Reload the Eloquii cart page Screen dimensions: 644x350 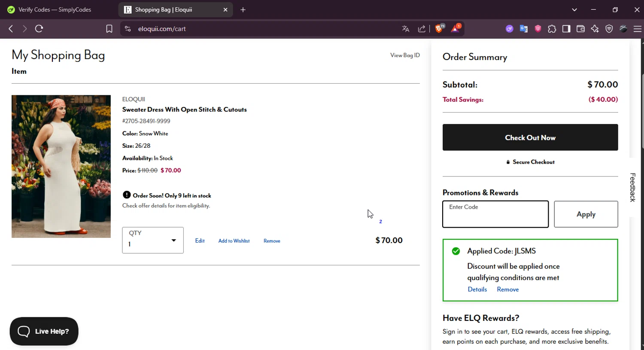[39, 29]
